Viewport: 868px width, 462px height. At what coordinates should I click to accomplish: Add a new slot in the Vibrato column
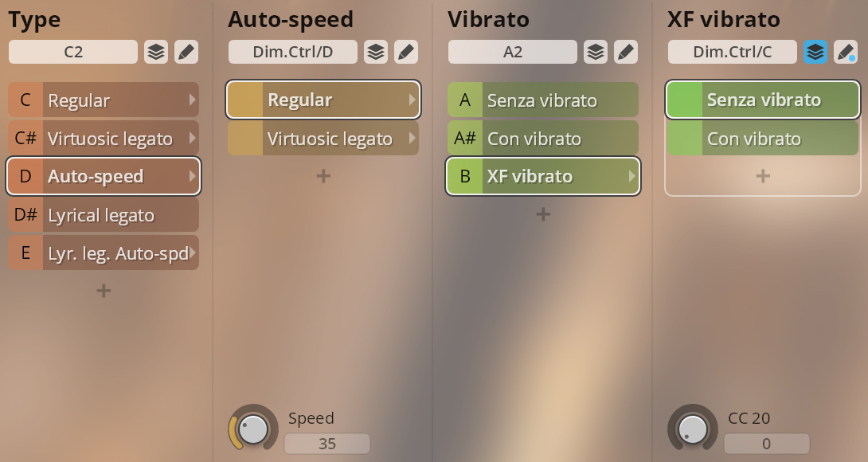tap(543, 213)
